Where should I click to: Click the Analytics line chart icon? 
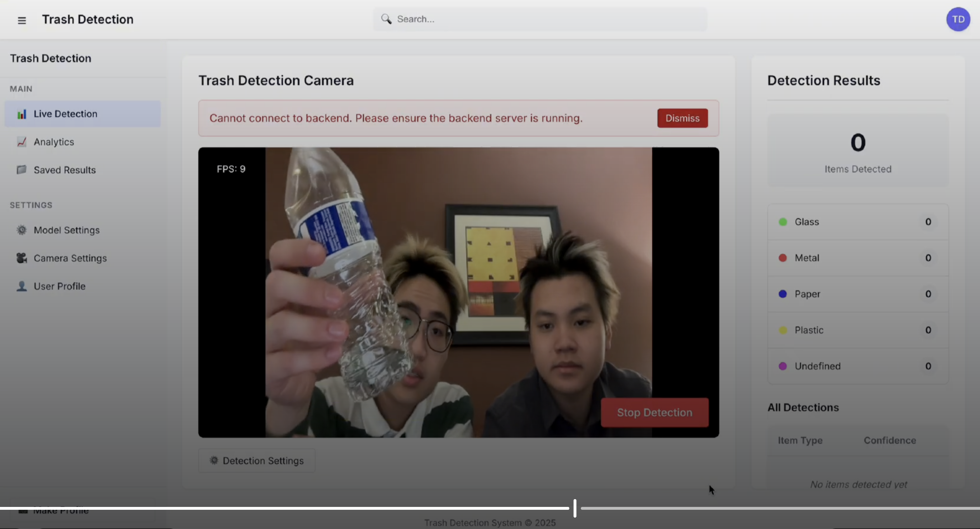pyautogui.click(x=22, y=142)
